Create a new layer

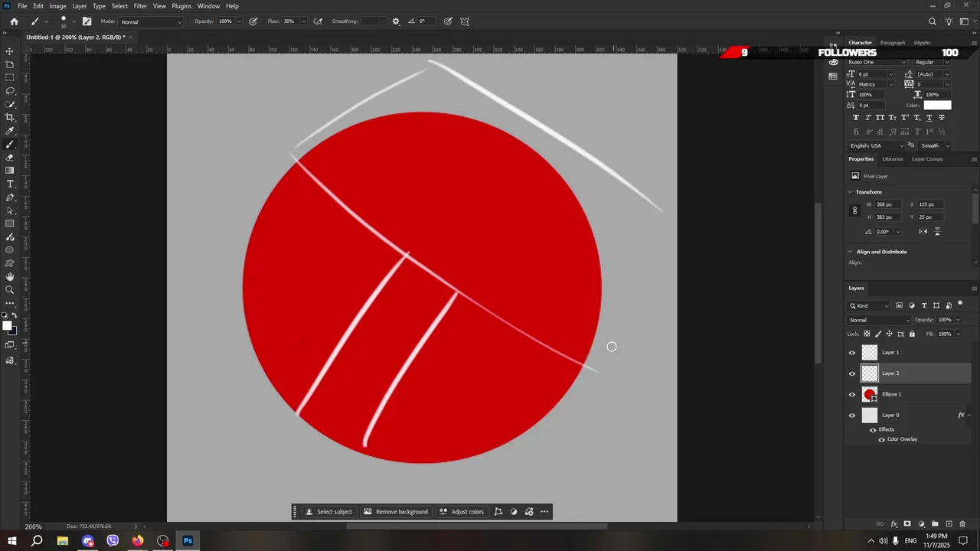949,524
